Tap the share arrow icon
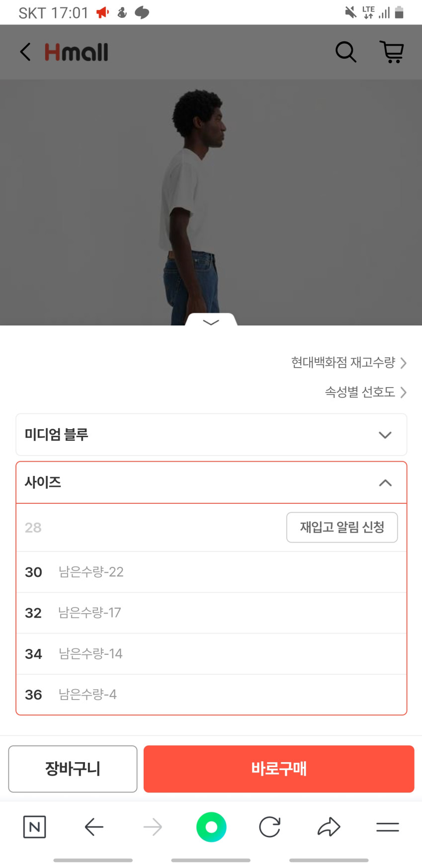 (329, 827)
